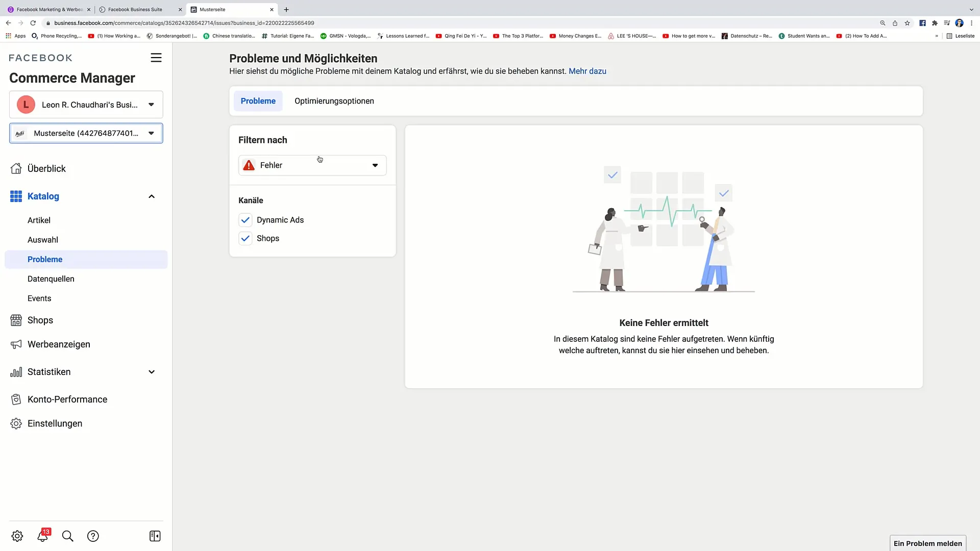Screen dimensions: 980x551
Task: Open the extensions puzzle icon
Action: 935,23
